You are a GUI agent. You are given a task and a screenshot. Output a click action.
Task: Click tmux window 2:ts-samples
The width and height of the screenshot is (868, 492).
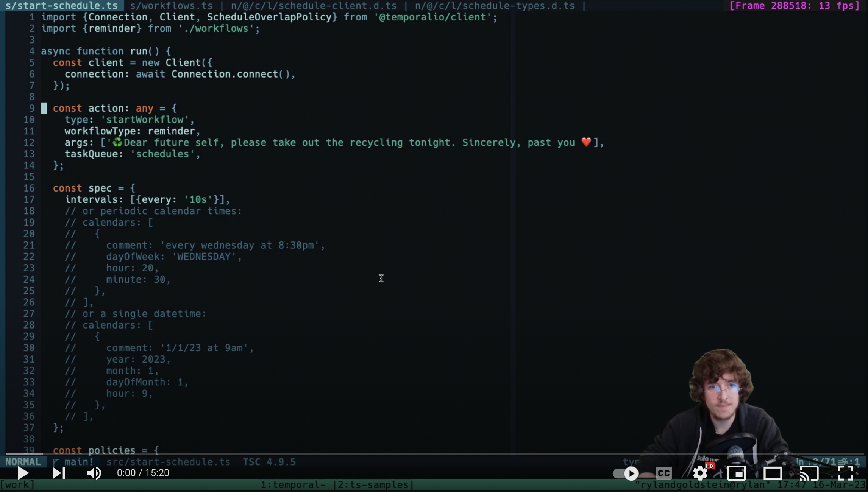[x=373, y=485]
